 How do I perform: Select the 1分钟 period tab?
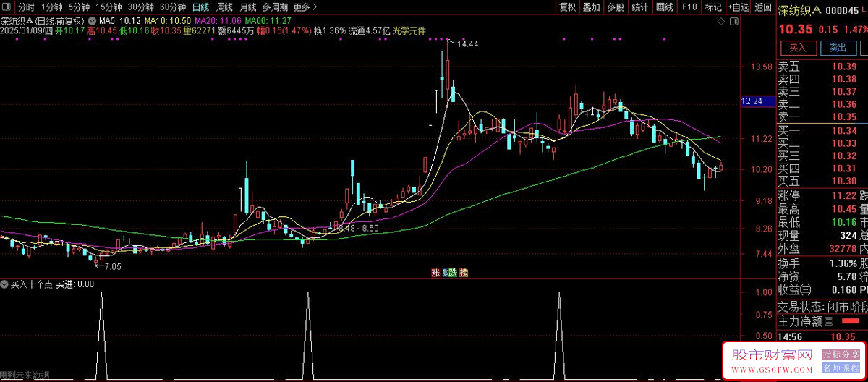(x=52, y=7)
